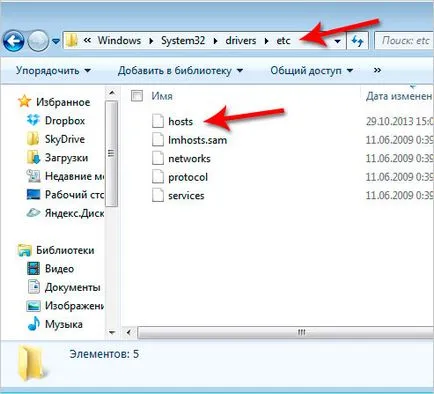Click the greyed Forward navigation button
The width and height of the screenshot is (434, 394).
click(37, 42)
